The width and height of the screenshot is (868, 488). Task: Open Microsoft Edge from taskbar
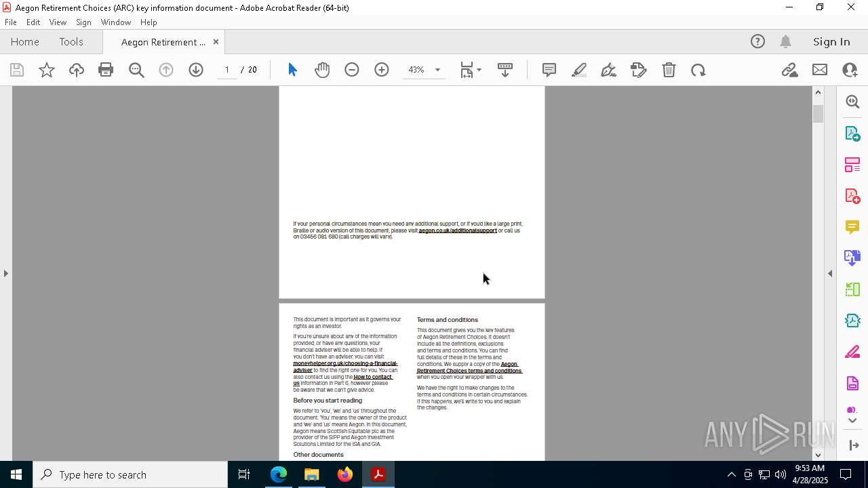click(x=279, y=474)
